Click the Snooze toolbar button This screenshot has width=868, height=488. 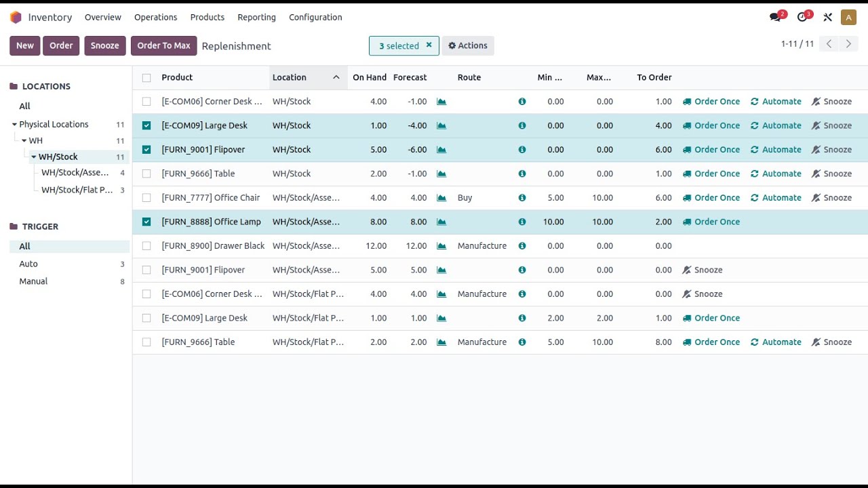pos(105,45)
